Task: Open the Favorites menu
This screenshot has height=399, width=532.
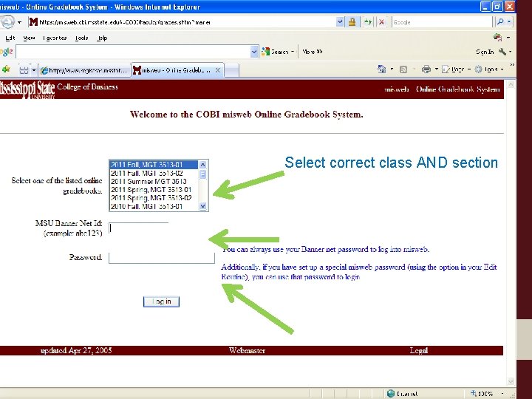Action: (55, 38)
